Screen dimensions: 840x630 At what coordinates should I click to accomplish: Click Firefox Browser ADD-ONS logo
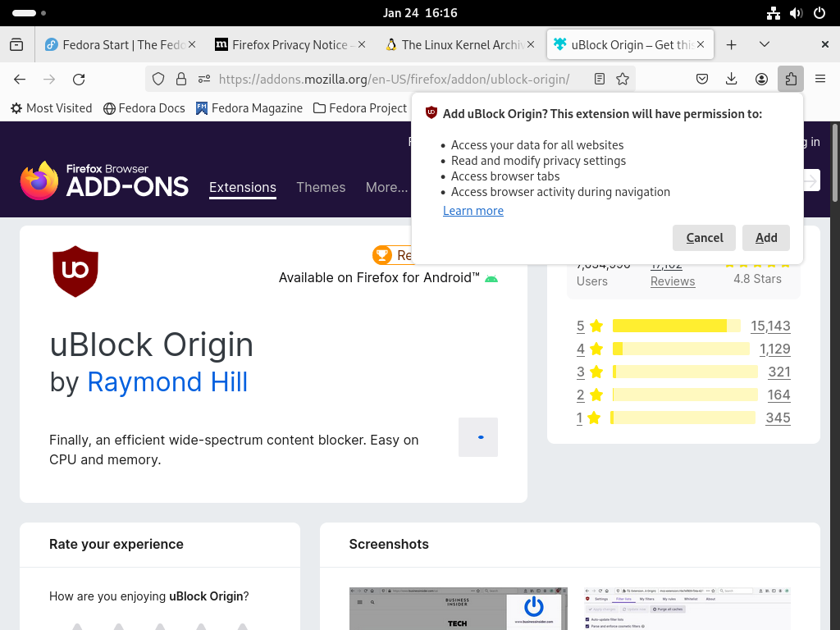point(104,180)
